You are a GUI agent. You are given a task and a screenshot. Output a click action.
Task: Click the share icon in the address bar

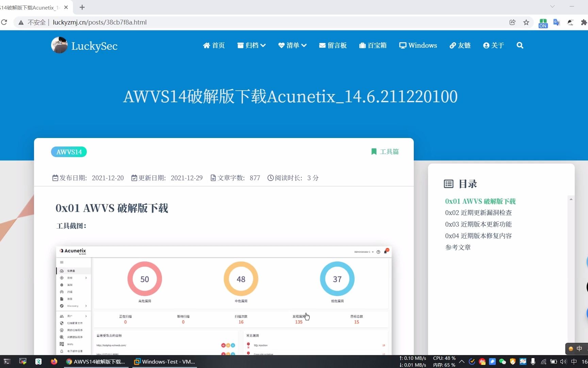coord(512,22)
